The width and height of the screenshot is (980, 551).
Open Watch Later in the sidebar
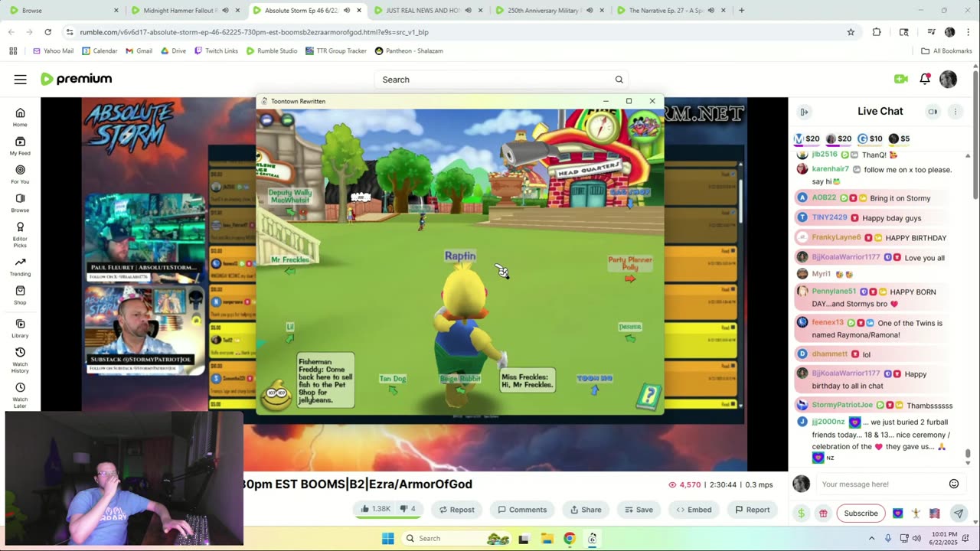[20, 395]
